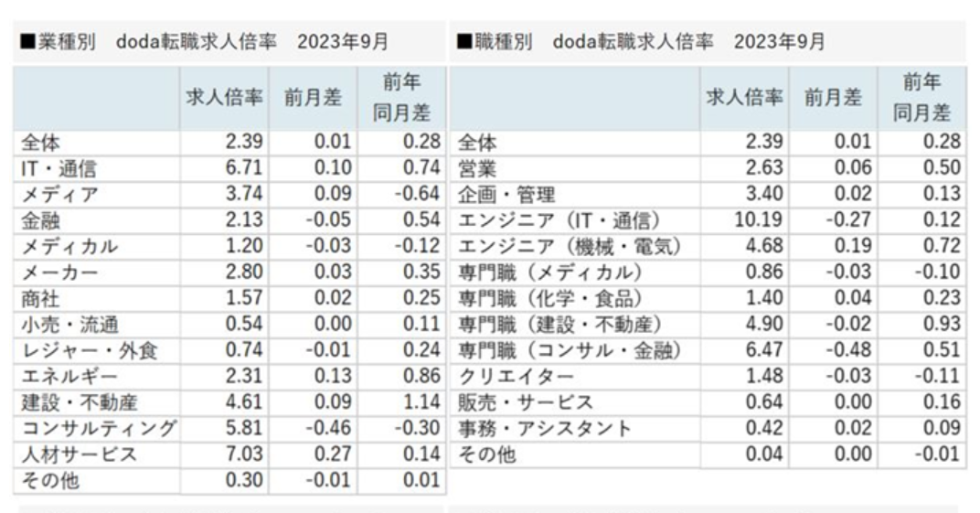The height and width of the screenshot is (513, 980).
Task: Select value 2.80 in メーカー row
Action: (244, 273)
